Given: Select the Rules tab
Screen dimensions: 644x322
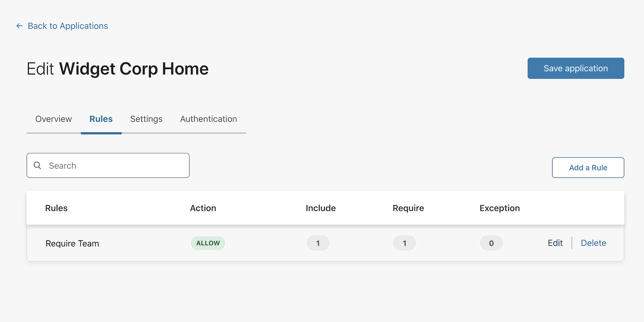Looking at the screenshot, I should 101,119.
